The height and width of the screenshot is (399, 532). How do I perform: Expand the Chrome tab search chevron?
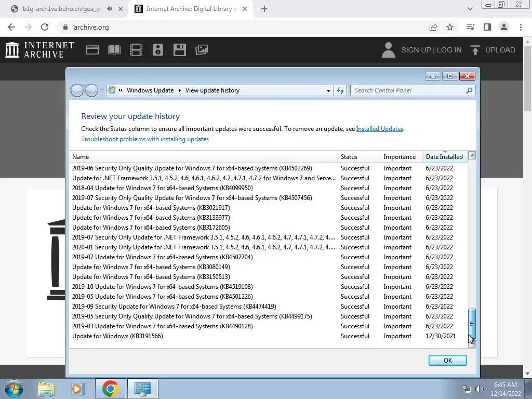pyautogui.click(x=470, y=9)
